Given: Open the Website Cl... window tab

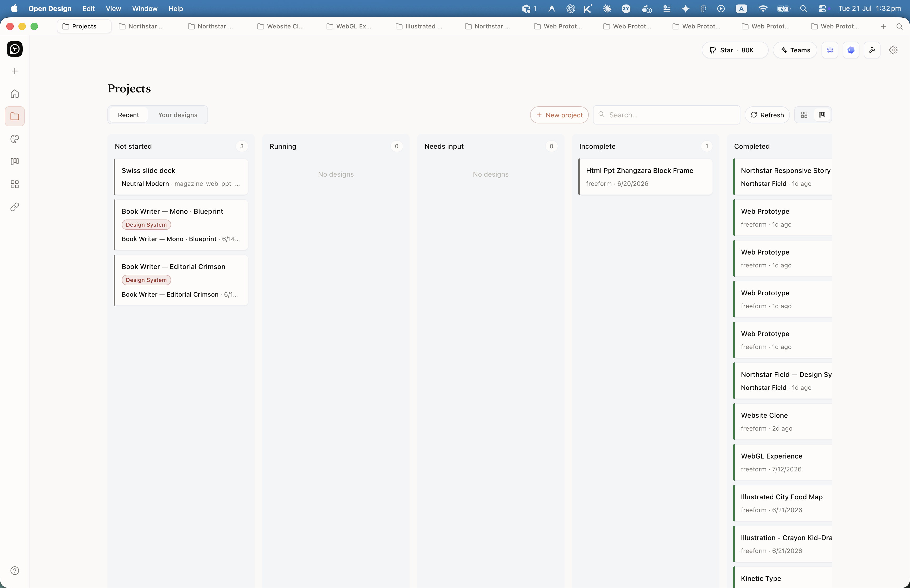Looking at the screenshot, I should coord(281,26).
